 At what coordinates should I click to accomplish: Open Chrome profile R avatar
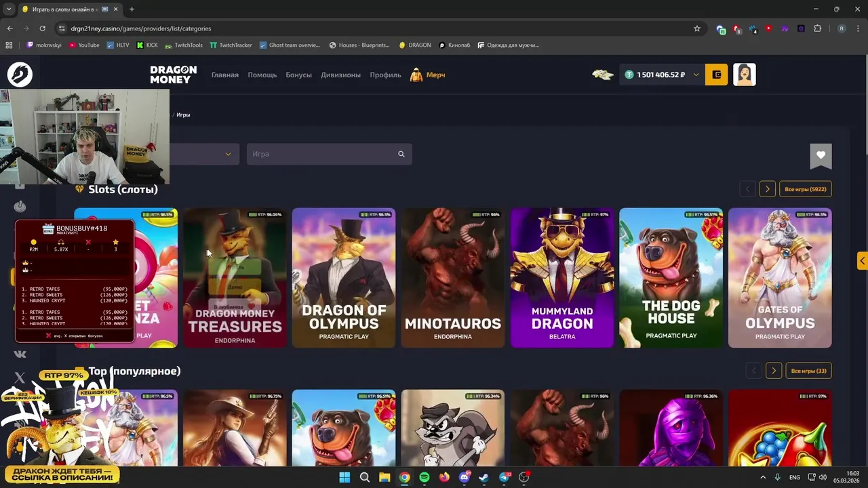click(x=842, y=28)
